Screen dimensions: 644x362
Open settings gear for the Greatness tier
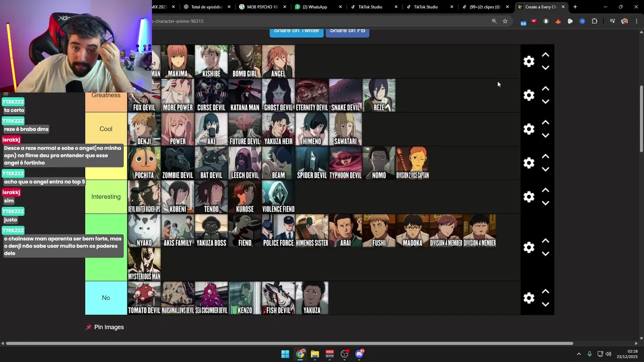(x=529, y=95)
